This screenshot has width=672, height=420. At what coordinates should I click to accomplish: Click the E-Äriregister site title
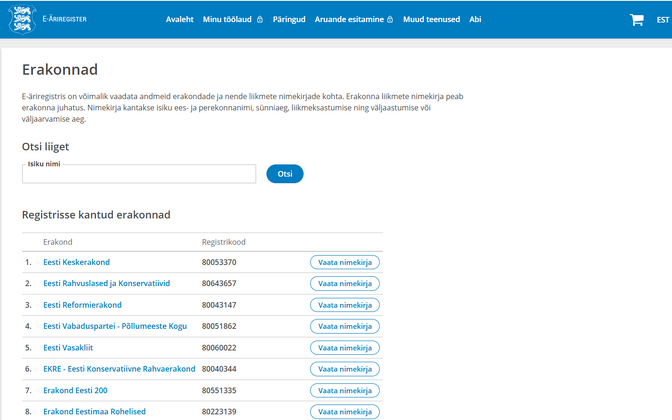pyautogui.click(x=64, y=19)
